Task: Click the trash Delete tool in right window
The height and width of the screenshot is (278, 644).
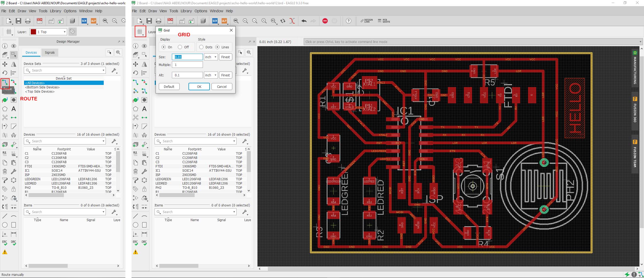Action: (136, 171)
